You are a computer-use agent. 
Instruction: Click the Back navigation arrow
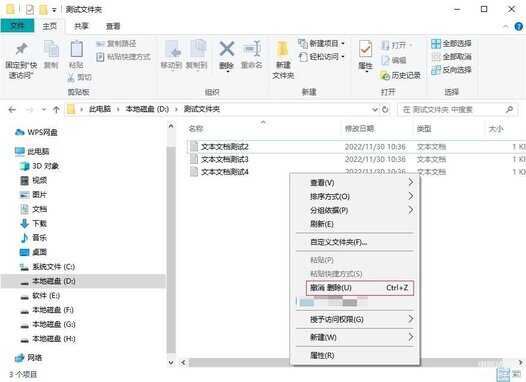point(12,109)
